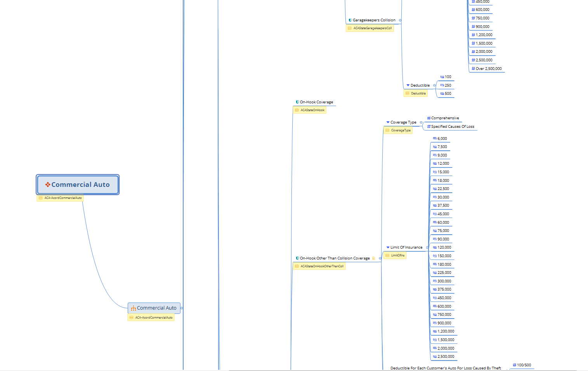Select the Over 2,500,000 topic
This screenshot has width=588, height=371.
[488, 69]
